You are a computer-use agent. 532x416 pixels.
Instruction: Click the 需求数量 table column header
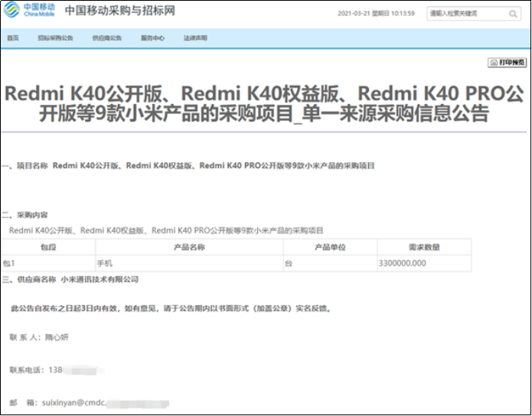(x=424, y=247)
